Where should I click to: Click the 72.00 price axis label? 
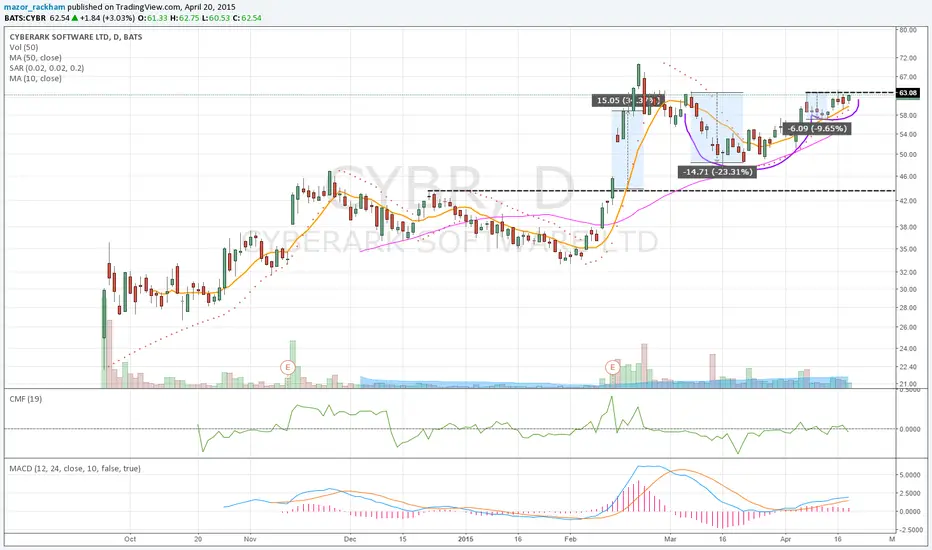908,58
